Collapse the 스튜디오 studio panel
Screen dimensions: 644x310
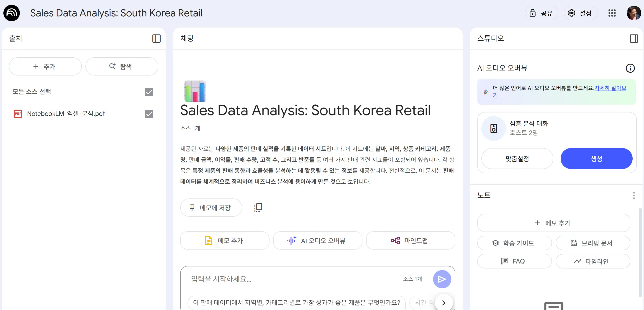pyautogui.click(x=634, y=39)
